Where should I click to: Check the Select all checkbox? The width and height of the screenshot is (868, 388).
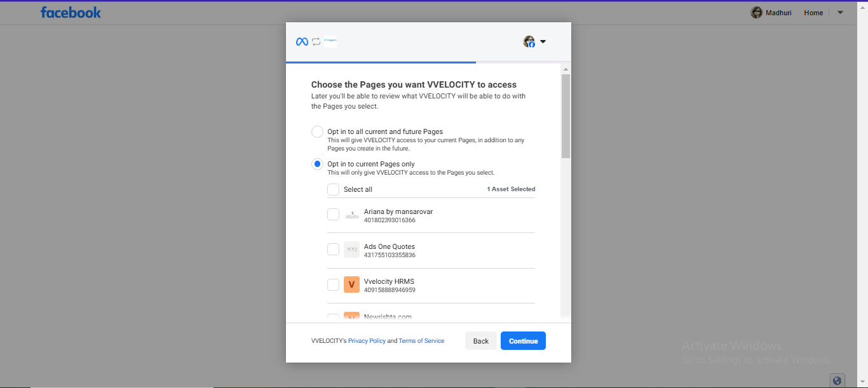(x=333, y=189)
